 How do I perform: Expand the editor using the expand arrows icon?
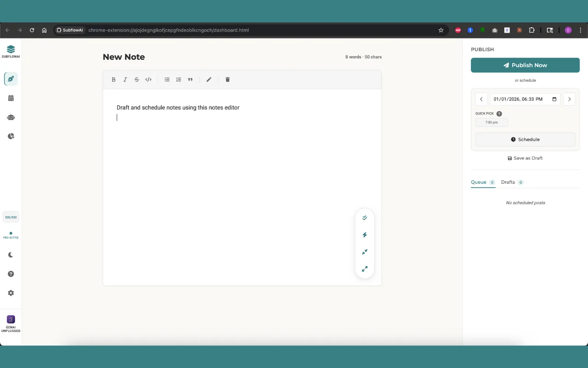(x=364, y=269)
